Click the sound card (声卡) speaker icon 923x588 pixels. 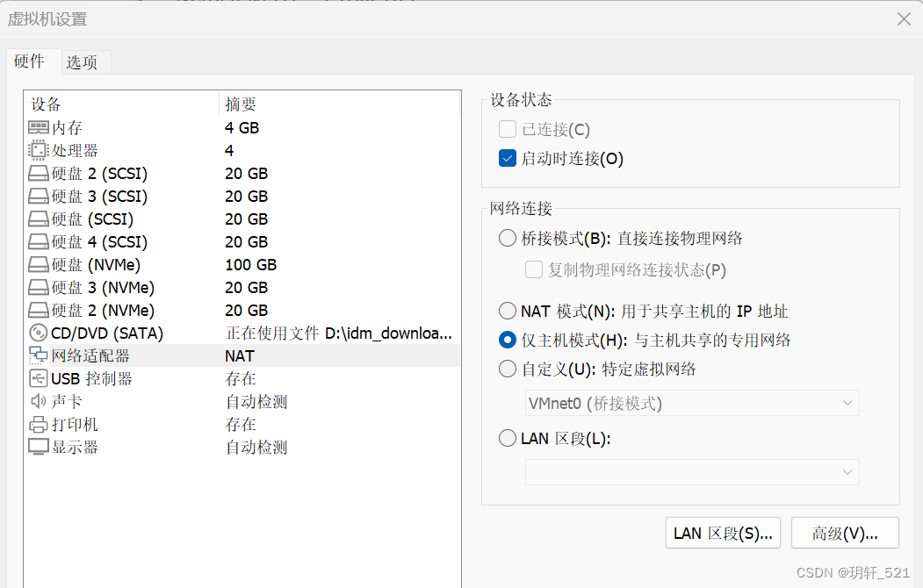tap(39, 402)
